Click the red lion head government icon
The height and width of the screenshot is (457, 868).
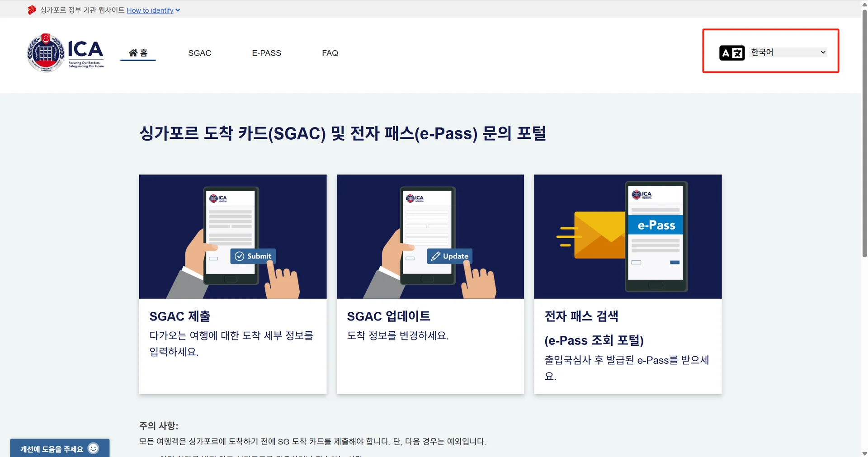click(x=32, y=10)
